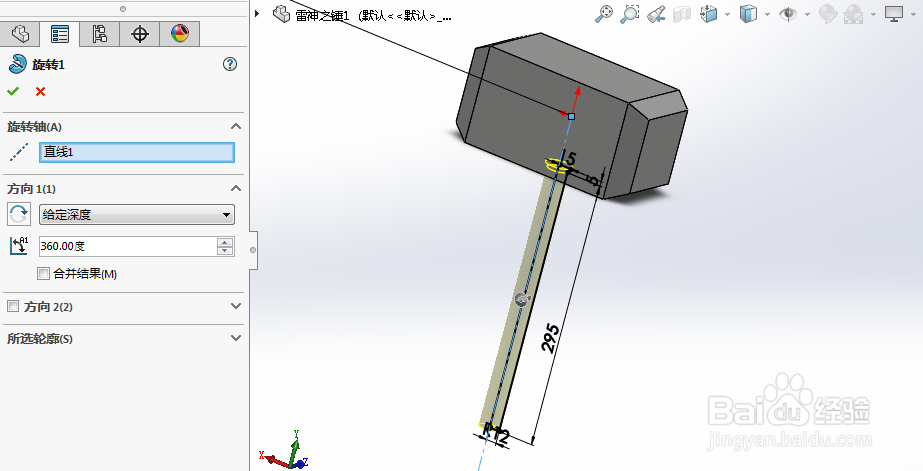Click the Hide/Show Items eye icon
Image resolution: width=923 pixels, height=471 pixels.
point(788,14)
